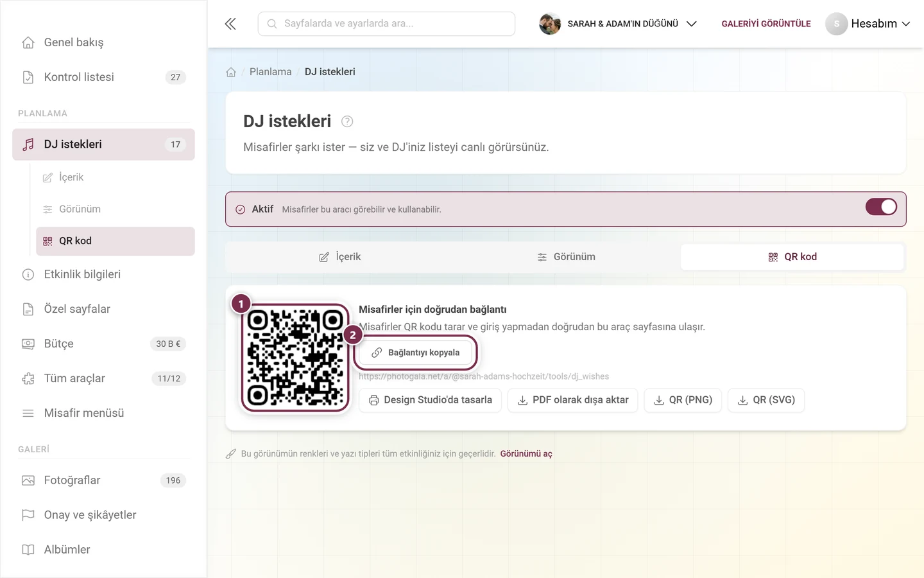Export with PDF olarak dışa aktar

(572, 400)
